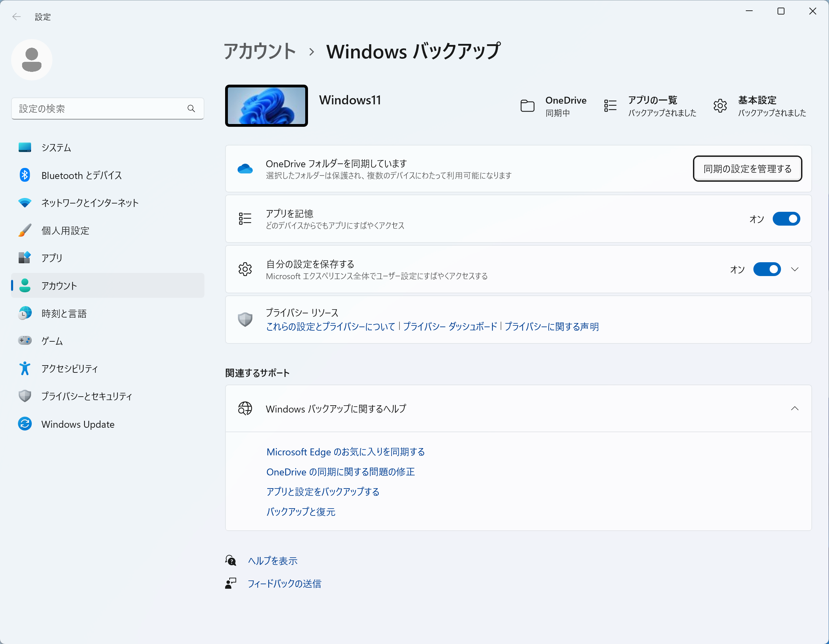Viewport: 829px width, 644px height.
Task: Click 同期の設定を管理する button
Action: point(747,169)
